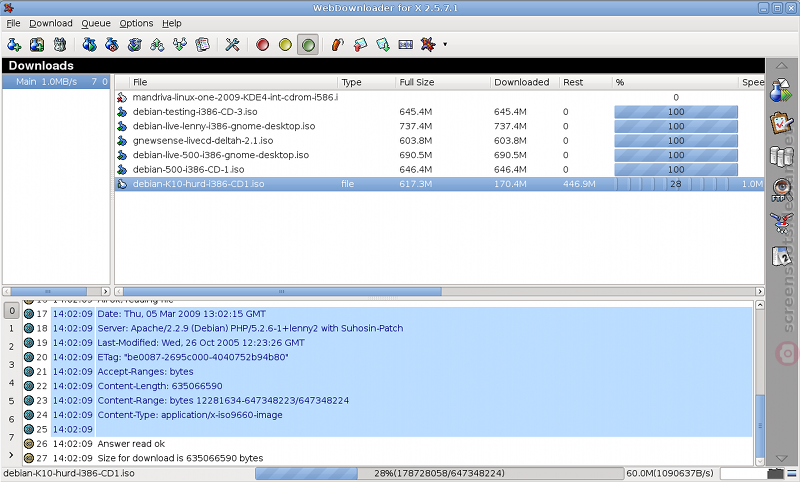Image resolution: width=800 pixels, height=482 pixels.
Task: Open the File menu
Action: click(x=13, y=23)
